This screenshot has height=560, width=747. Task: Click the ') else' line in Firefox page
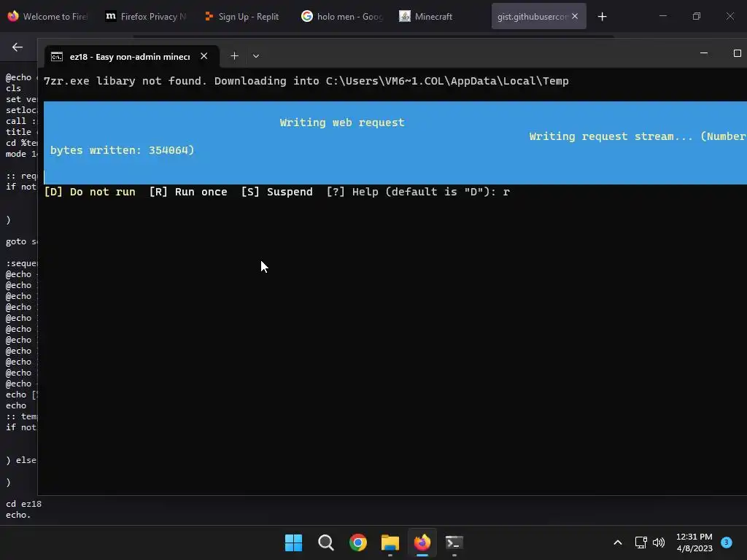click(x=21, y=460)
